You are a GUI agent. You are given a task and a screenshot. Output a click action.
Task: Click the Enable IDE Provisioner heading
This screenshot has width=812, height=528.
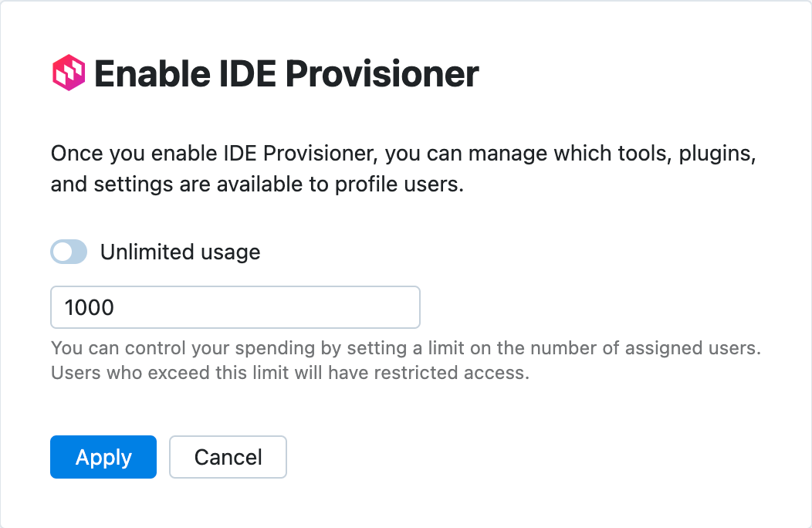(x=286, y=73)
